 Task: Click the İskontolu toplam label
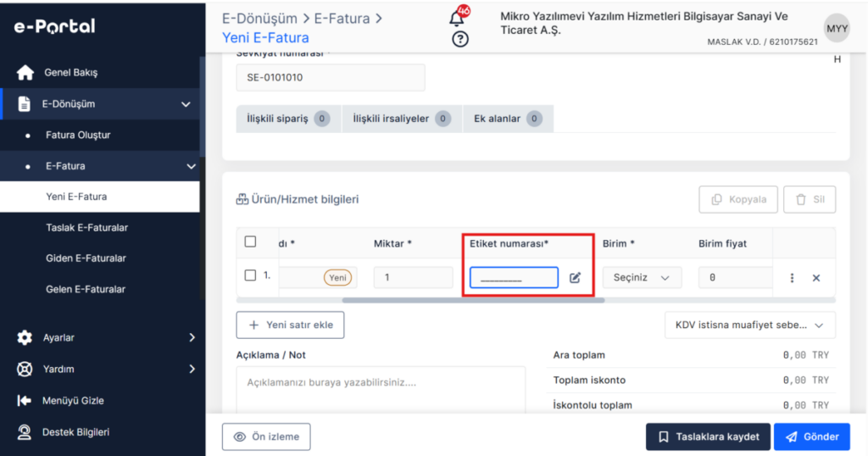coord(593,405)
